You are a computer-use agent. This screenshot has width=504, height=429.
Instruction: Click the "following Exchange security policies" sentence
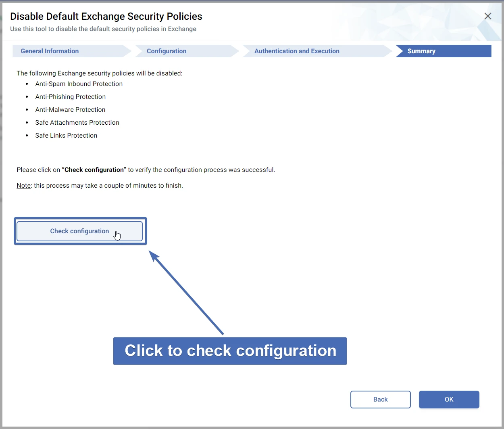tap(99, 73)
